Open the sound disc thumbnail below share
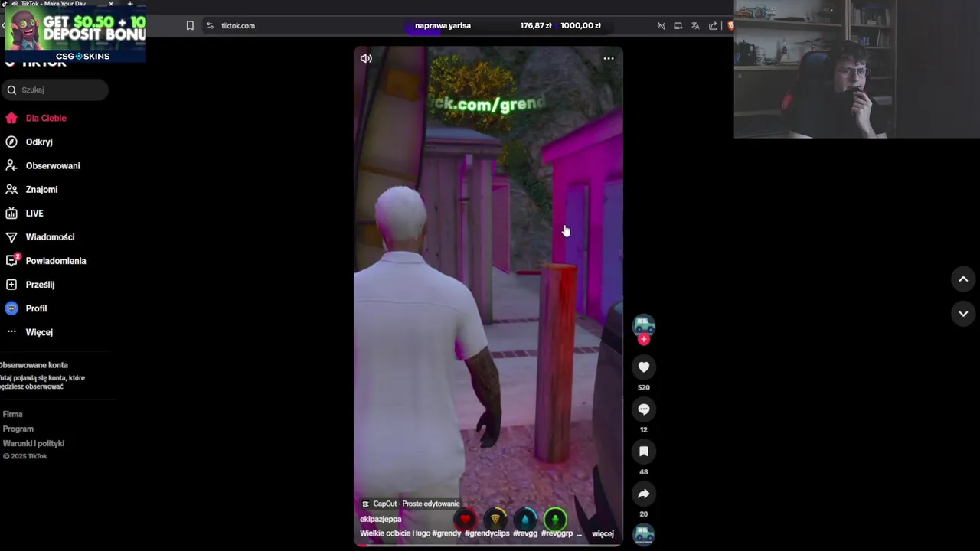The width and height of the screenshot is (980, 551). click(644, 533)
